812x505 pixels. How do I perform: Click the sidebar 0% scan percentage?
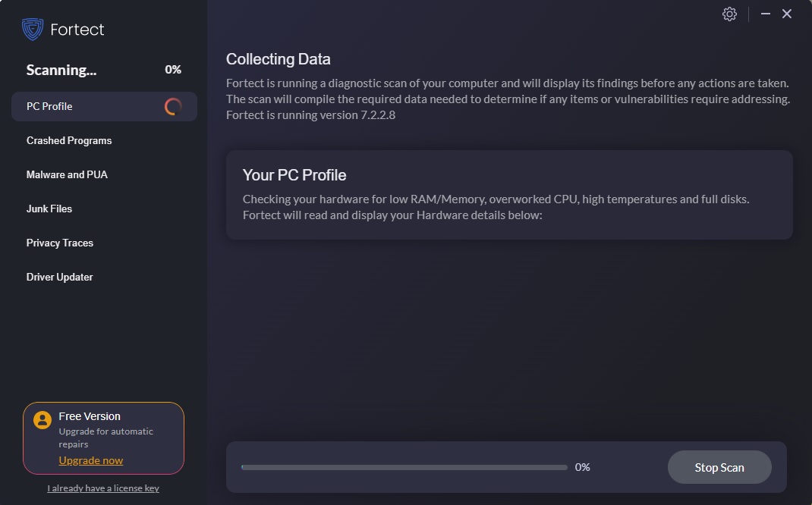pyautogui.click(x=173, y=70)
